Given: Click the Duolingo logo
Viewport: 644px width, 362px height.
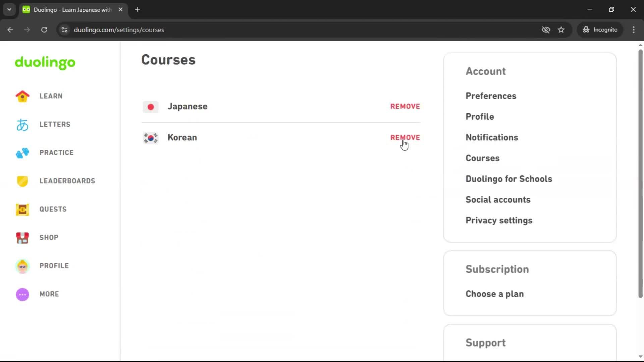Looking at the screenshot, I should click(45, 63).
